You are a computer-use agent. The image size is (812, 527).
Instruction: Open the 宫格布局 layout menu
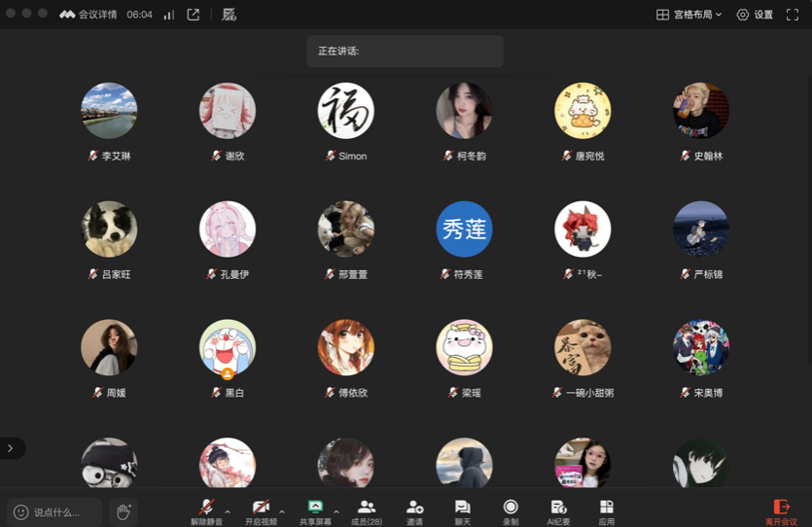click(x=689, y=15)
